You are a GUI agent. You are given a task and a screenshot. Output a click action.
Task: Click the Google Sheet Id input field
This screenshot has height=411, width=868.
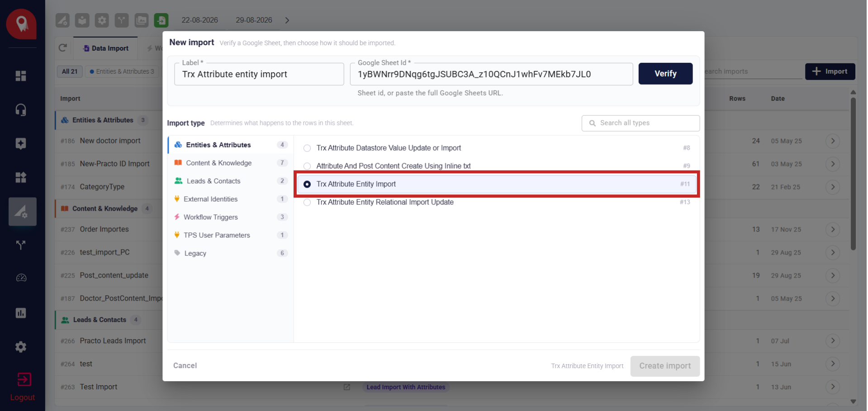point(491,74)
